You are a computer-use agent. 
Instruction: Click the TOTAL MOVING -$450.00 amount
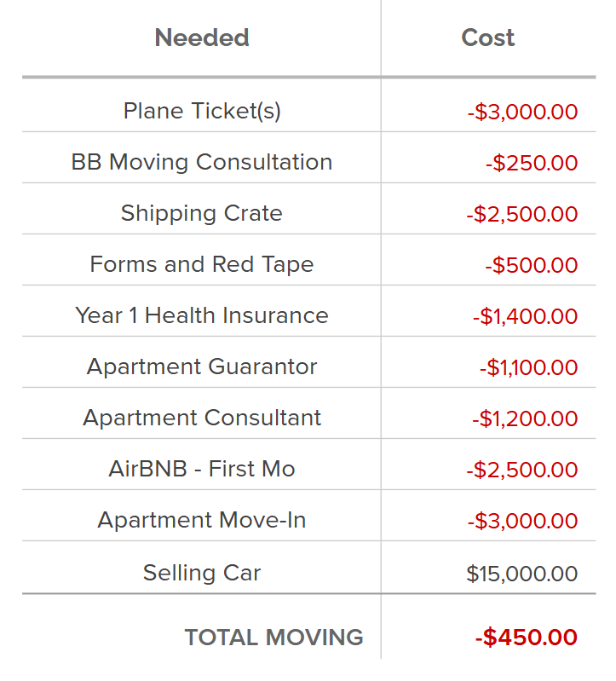(527, 637)
